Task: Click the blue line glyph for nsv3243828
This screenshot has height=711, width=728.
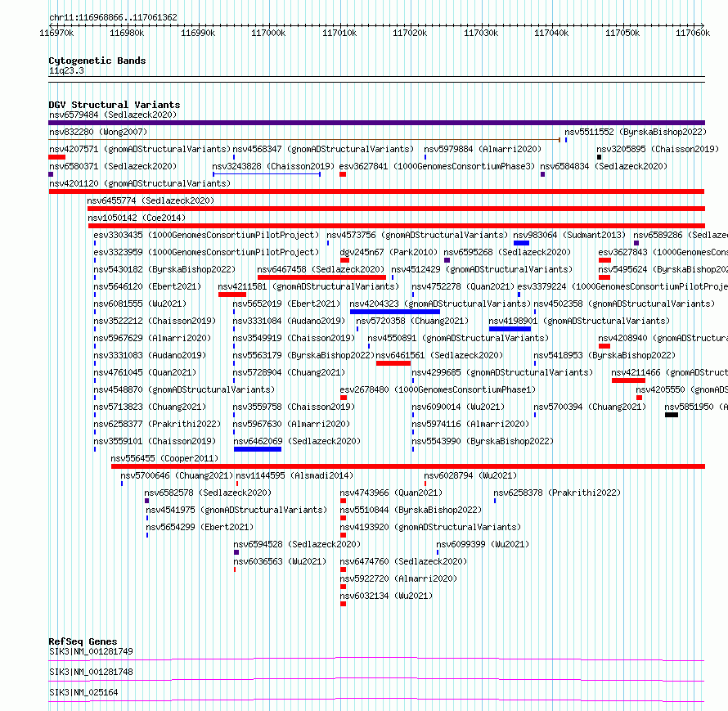Action: [267, 174]
